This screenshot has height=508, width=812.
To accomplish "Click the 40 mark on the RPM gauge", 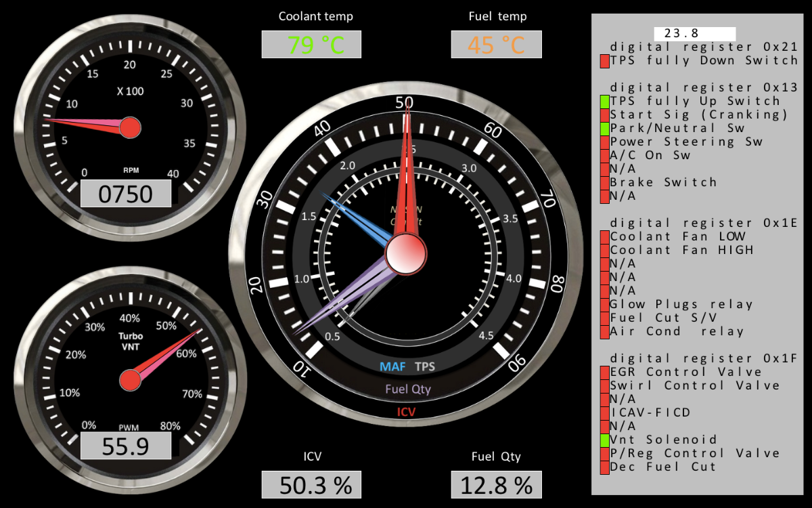I will click(173, 173).
